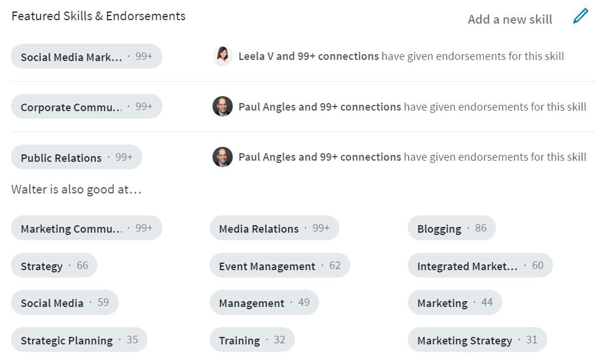Image resolution: width=595 pixels, height=364 pixels.
Task: Click Paul Angles photo beside Corporate Communications
Action: pyautogui.click(x=223, y=106)
